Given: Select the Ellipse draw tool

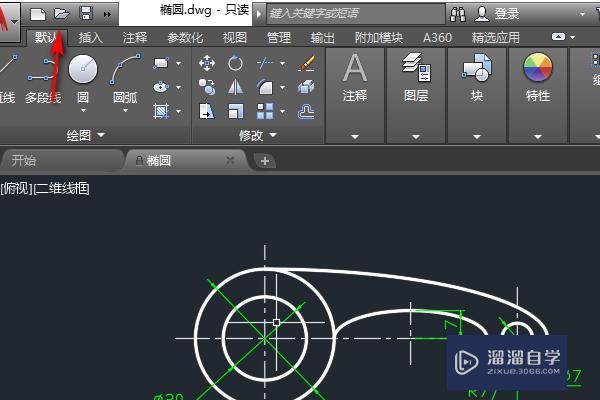Looking at the screenshot, I should click(161, 87).
